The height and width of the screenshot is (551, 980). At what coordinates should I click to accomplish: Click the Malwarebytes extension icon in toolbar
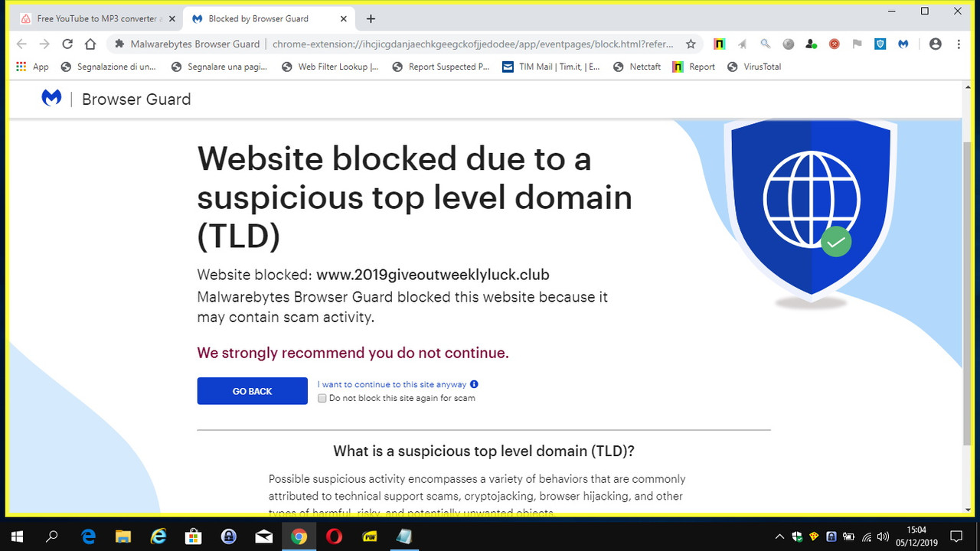click(903, 44)
